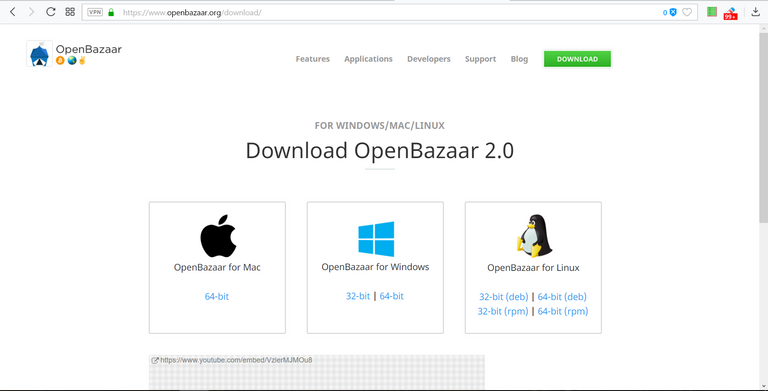
Task: Reload the page with the refresh icon
Action: 50,12
